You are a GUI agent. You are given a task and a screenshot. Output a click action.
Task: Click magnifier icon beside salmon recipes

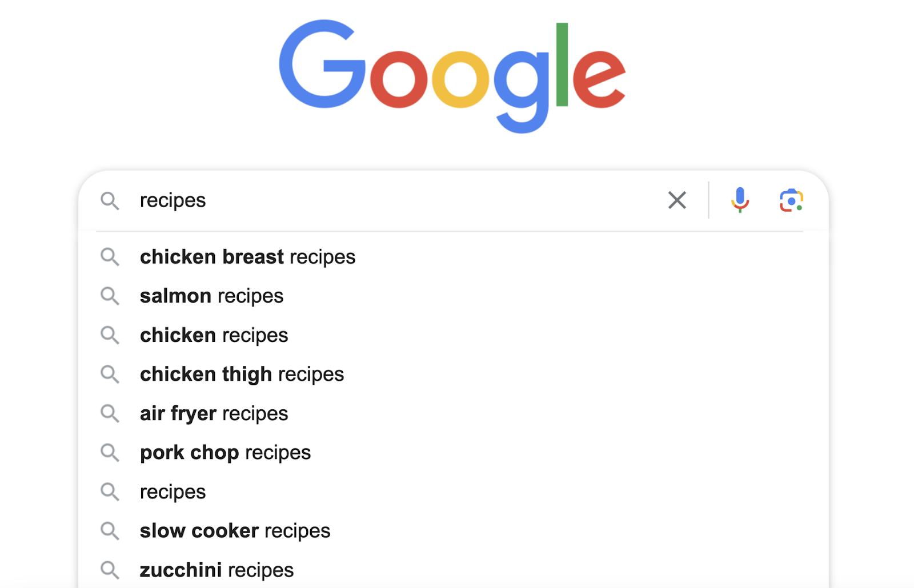coord(110,296)
